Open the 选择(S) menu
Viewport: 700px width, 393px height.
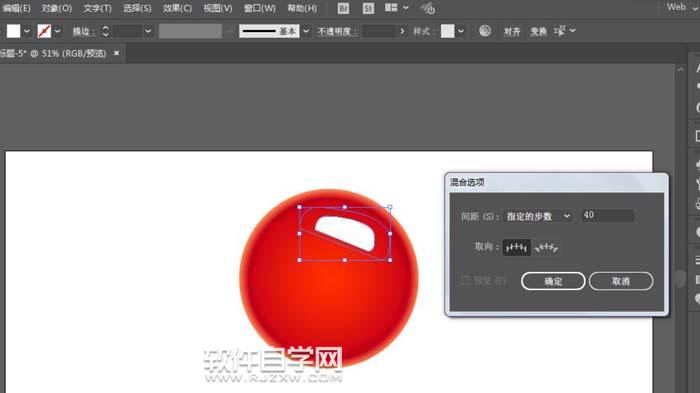click(137, 8)
